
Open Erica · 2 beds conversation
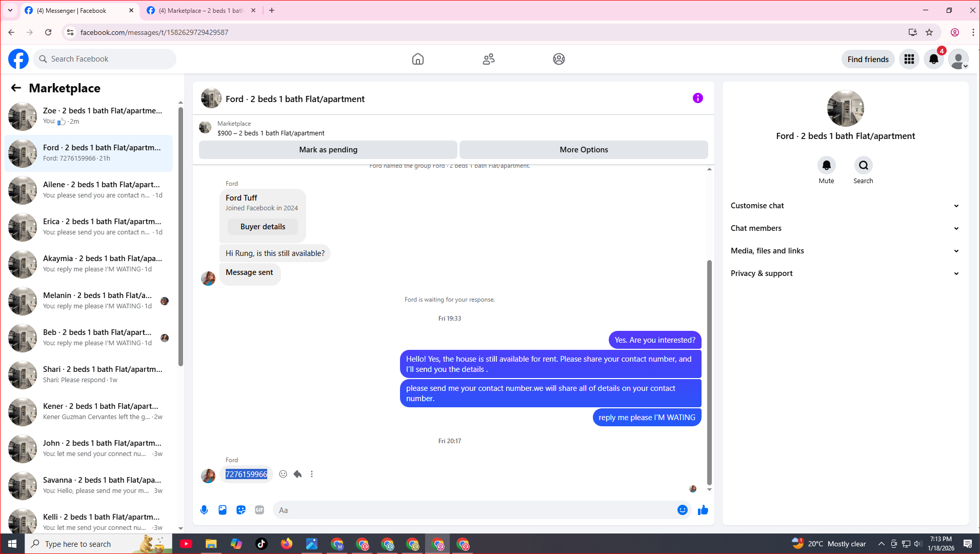click(89, 227)
